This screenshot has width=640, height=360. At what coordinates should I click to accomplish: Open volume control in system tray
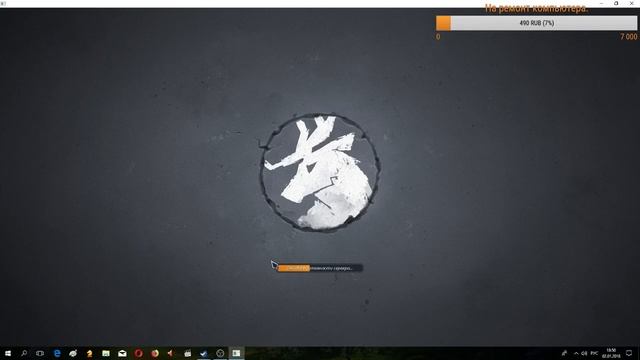pos(584,353)
